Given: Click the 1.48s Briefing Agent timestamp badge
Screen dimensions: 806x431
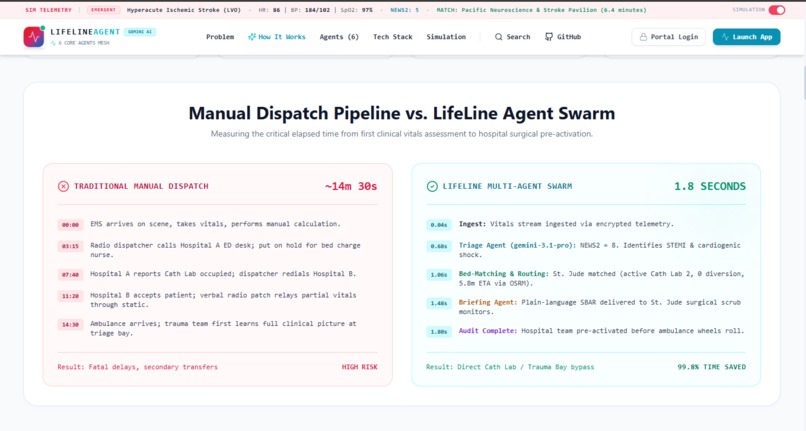Looking at the screenshot, I should coord(439,303).
